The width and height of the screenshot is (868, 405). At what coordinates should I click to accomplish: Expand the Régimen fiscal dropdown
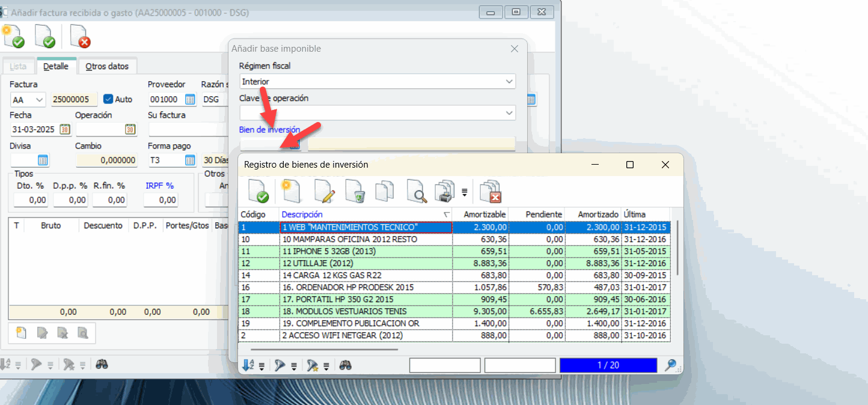[x=509, y=81]
